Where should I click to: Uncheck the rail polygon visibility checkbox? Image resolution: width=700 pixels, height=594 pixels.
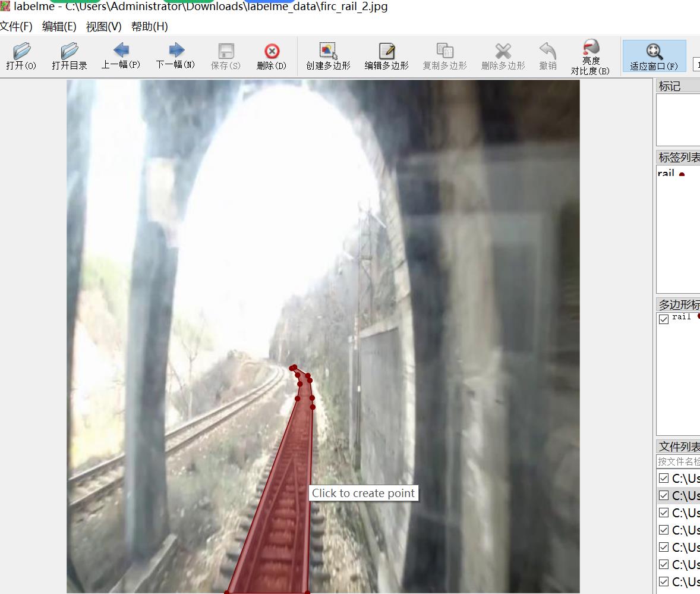click(x=664, y=319)
